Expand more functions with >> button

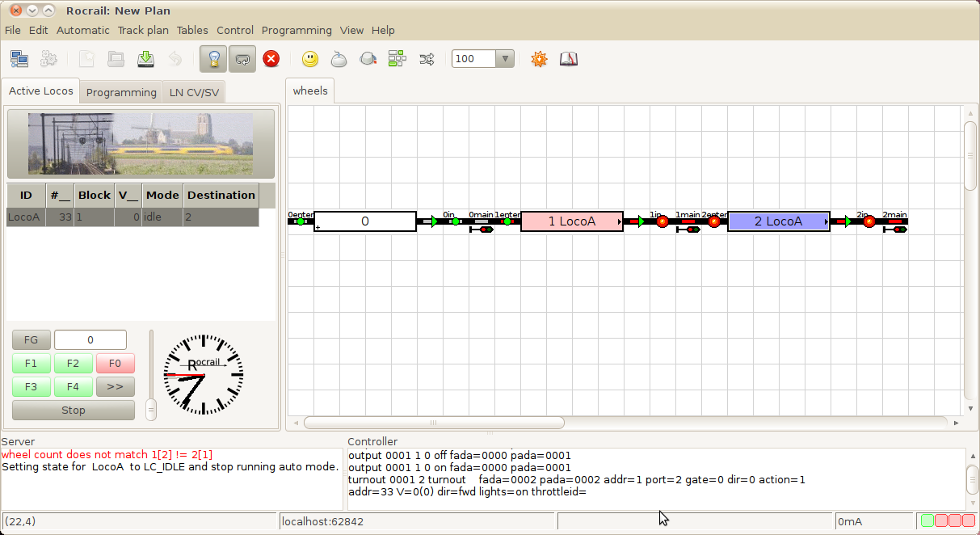point(115,387)
